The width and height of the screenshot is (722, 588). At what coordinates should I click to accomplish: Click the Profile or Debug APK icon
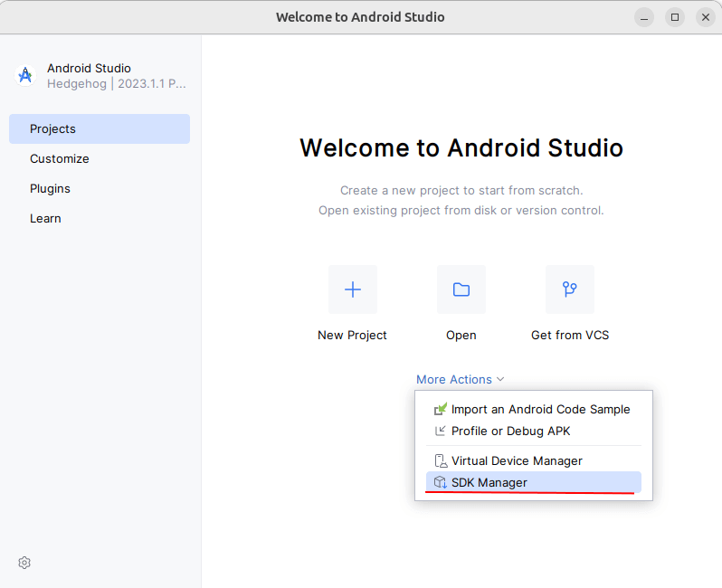point(441,431)
